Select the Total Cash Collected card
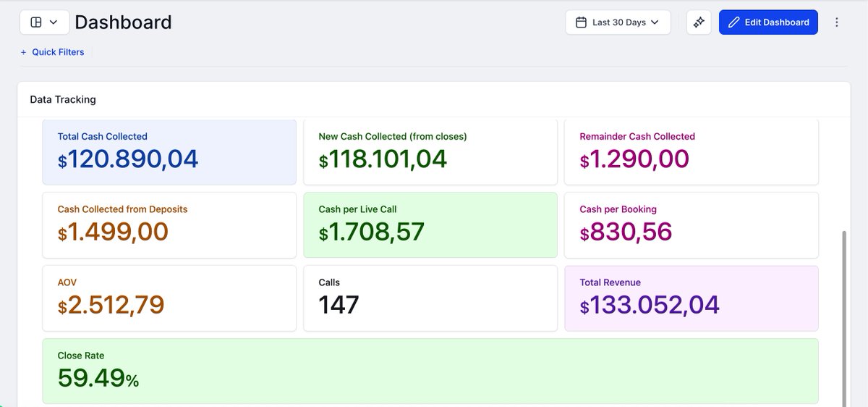The image size is (868, 407). [169, 152]
